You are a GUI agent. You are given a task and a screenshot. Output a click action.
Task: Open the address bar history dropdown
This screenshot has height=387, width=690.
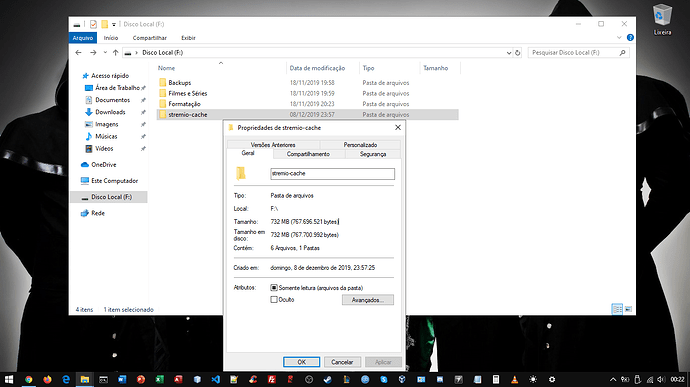[509, 52]
